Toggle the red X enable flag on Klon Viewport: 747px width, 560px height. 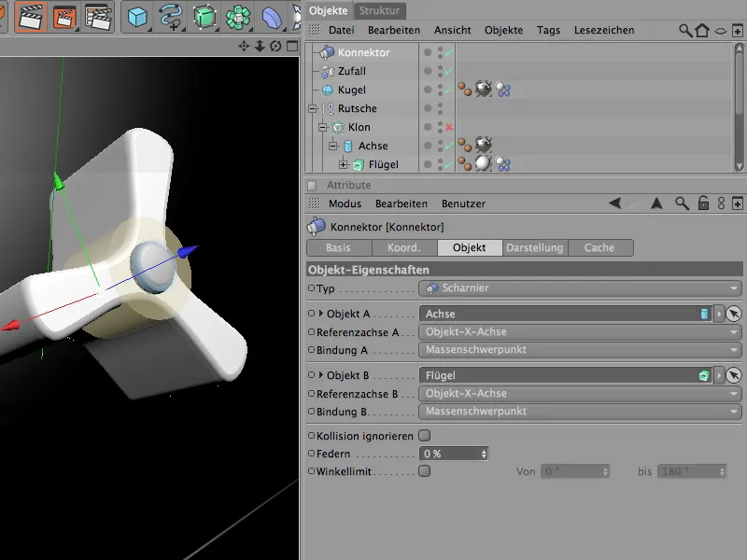449,127
